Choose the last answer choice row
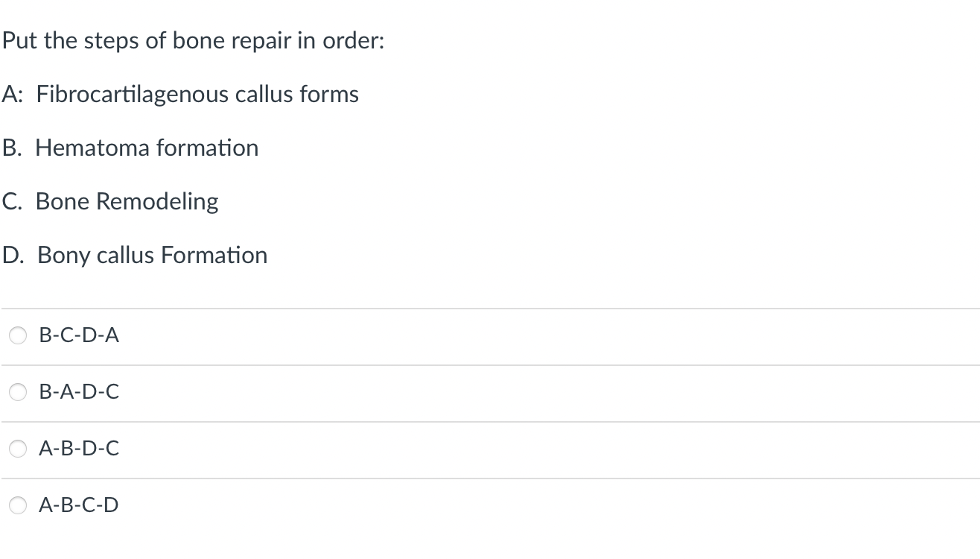This screenshot has height=559, width=980. pyautogui.click(x=298, y=505)
